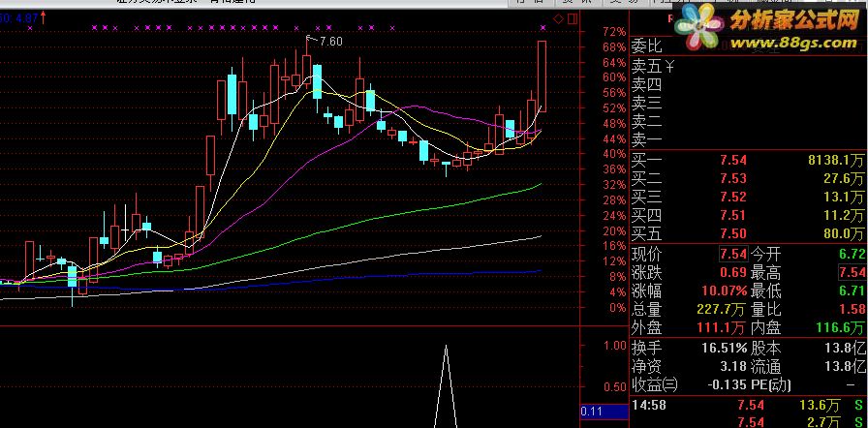The image size is (868, 428).
Task: Click the PE(动) label
Action: click(x=770, y=384)
